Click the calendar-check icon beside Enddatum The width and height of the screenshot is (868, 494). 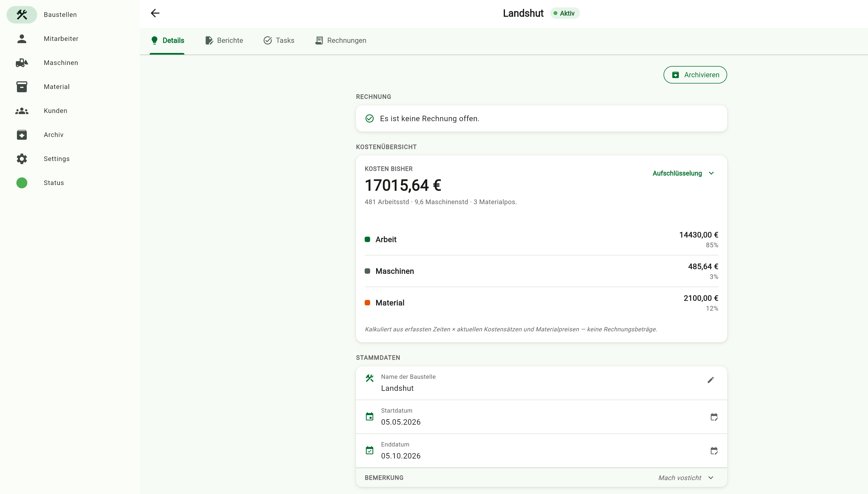tap(370, 451)
